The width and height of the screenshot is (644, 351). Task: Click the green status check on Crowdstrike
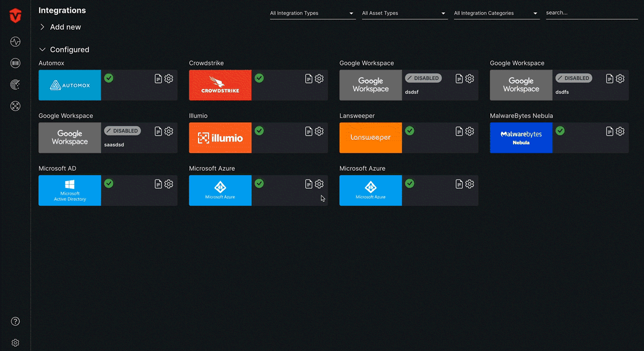coord(259,78)
